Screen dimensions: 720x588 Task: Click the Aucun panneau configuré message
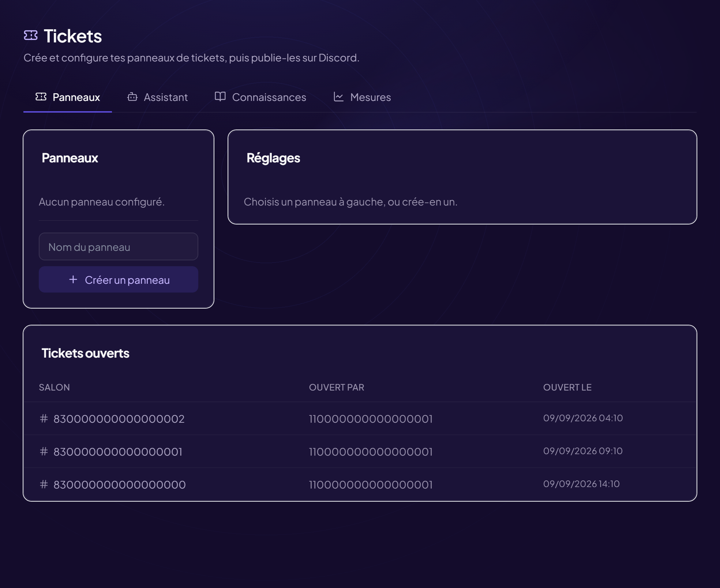(x=102, y=202)
